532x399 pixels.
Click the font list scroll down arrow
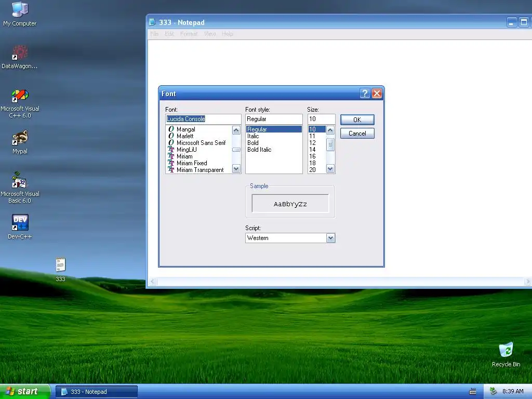[236, 169]
